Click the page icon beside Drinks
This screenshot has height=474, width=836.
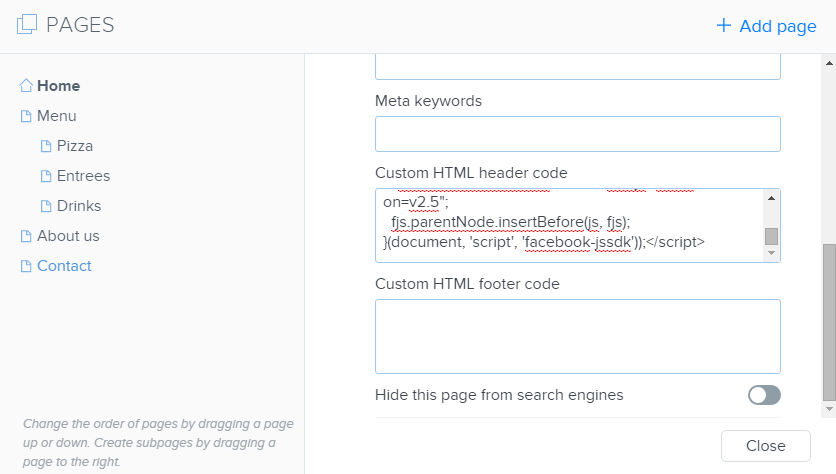pyautogui.click(x=46, y=206)
